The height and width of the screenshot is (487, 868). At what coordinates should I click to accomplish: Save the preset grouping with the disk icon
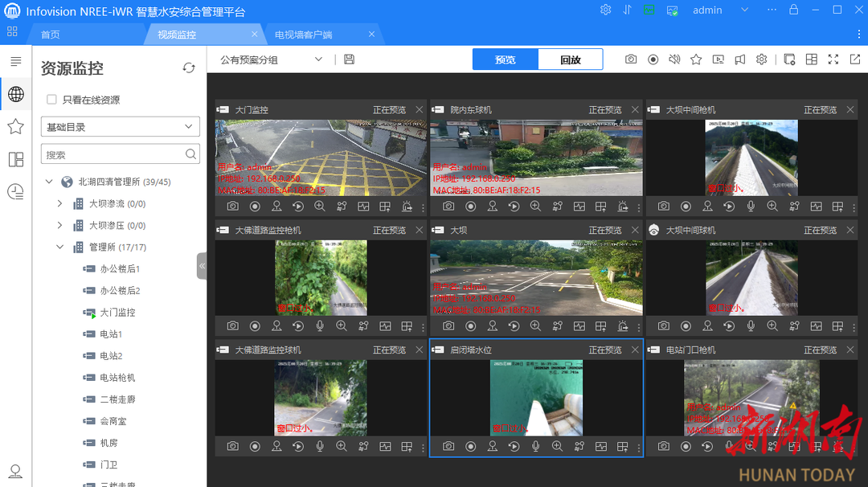349,59
